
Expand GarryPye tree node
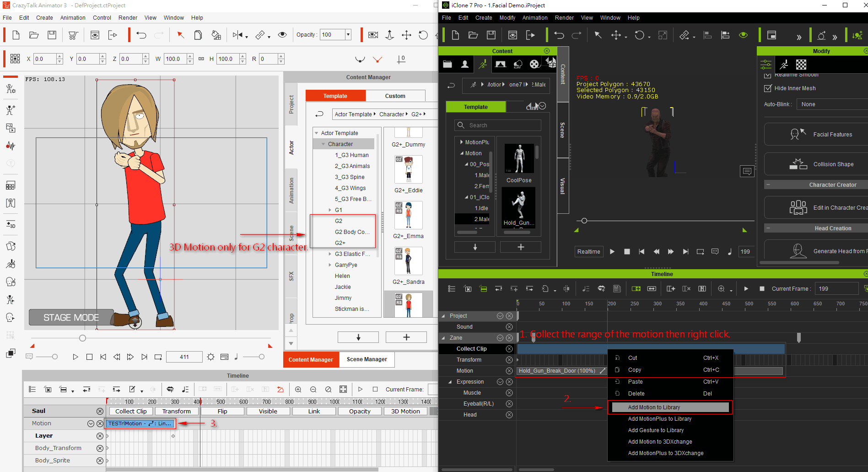[x=330, y=265]
